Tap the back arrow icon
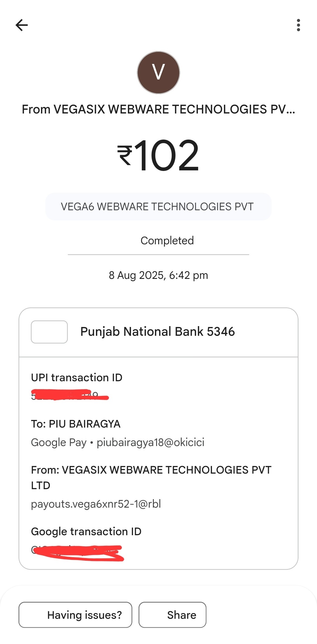Viewport: 317px width, 644px height. click(22, 25)
